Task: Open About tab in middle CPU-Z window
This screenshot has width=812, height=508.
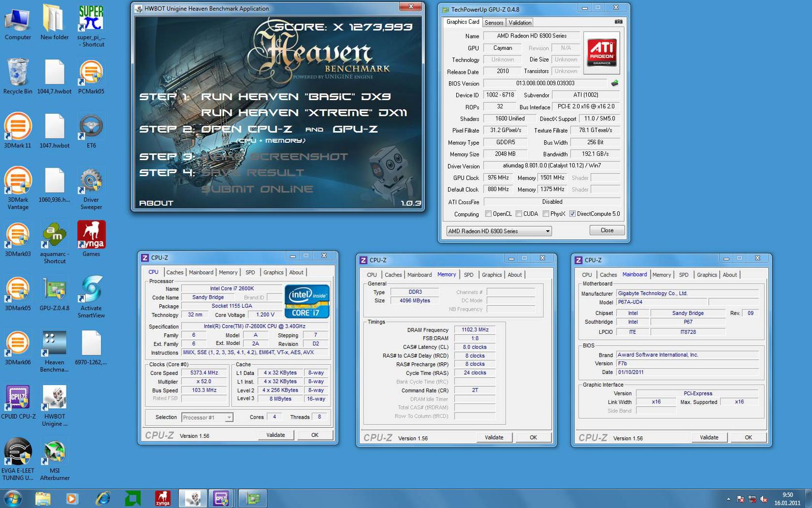Action: [x=515, y=275]
